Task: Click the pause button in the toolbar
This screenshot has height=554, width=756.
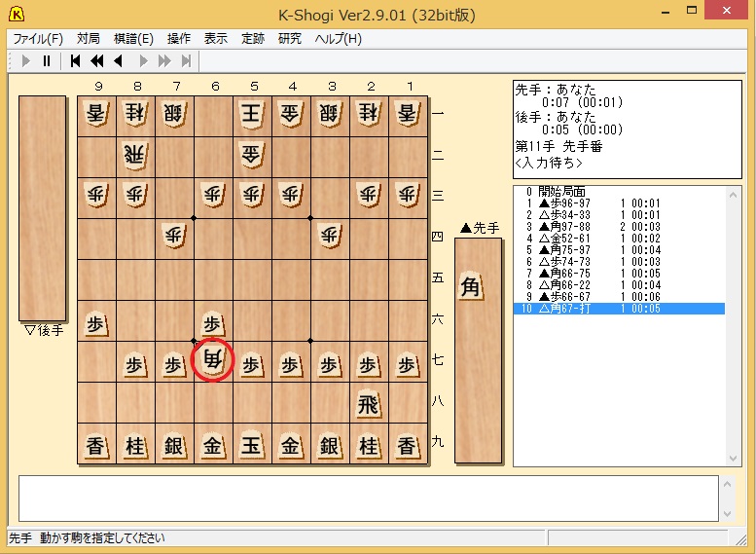Action: pos(47,60)
